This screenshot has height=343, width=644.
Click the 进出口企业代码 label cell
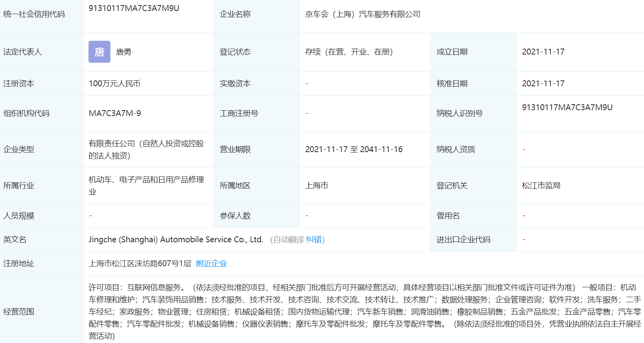[474, 240]
